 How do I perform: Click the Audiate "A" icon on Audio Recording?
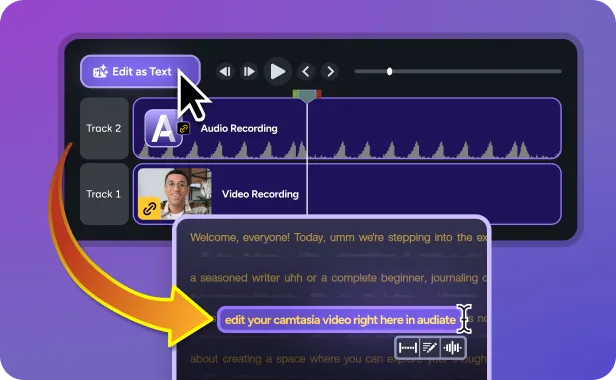(x=163, y=128)
